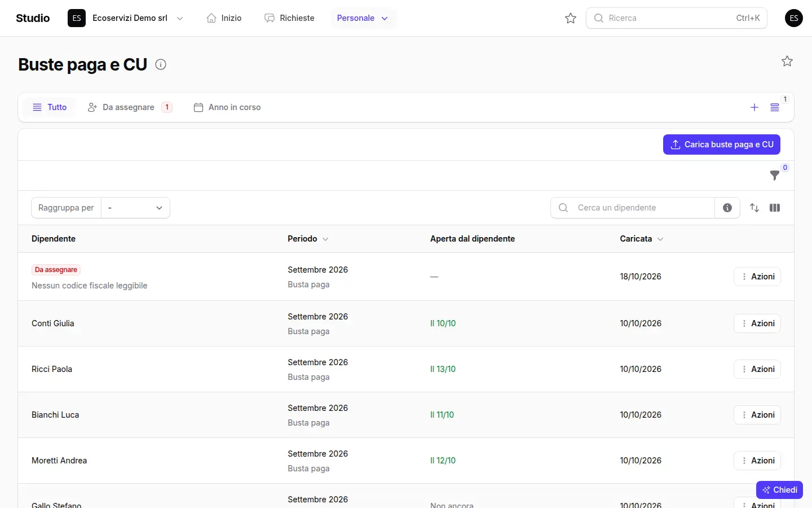812x508 pixels.
Task: Focus the Ricerca global search field
Action: point(677,18)
